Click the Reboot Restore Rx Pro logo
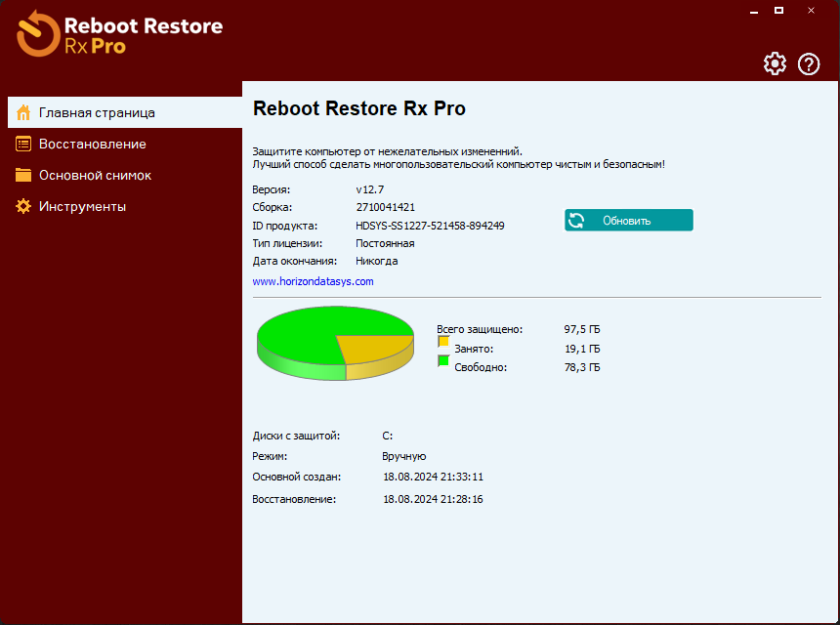Screen dimensions: 840x625 point(120,34)
